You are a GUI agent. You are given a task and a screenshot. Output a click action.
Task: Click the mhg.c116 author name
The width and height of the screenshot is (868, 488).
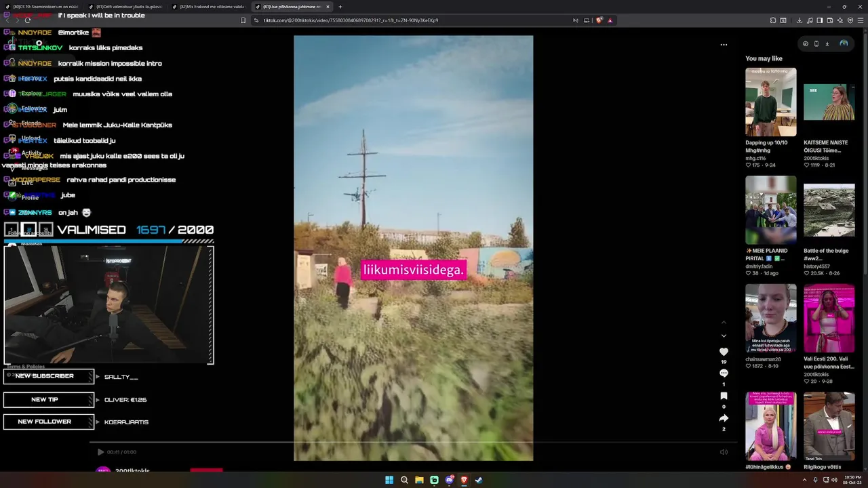[755, 158]
